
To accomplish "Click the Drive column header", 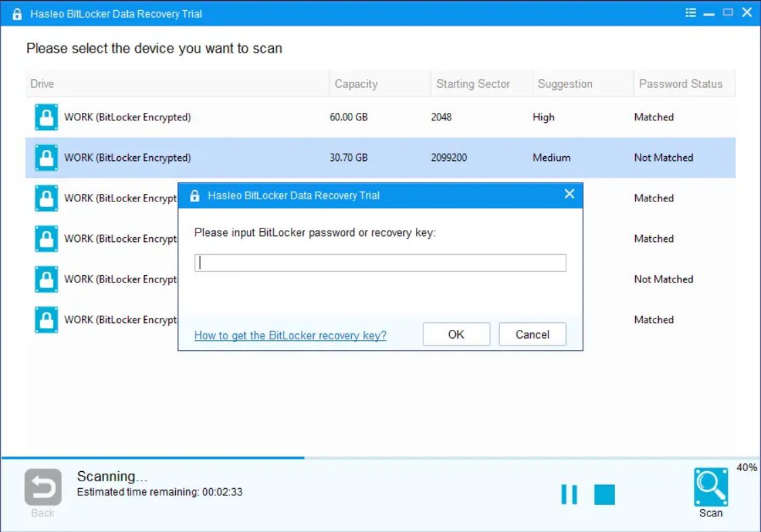I will pyautogui.click(x=177, y=83).
